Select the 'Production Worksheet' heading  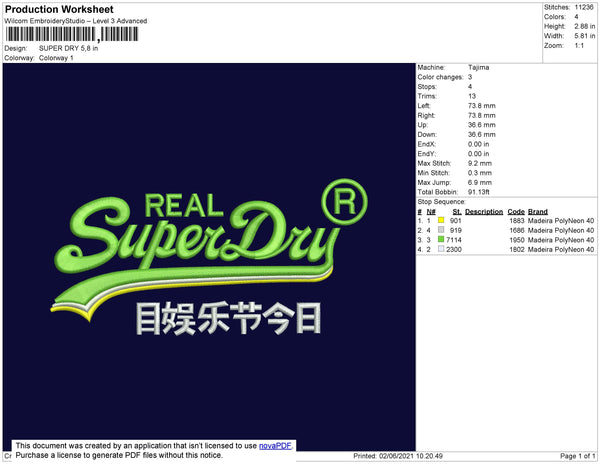point(59,9)
